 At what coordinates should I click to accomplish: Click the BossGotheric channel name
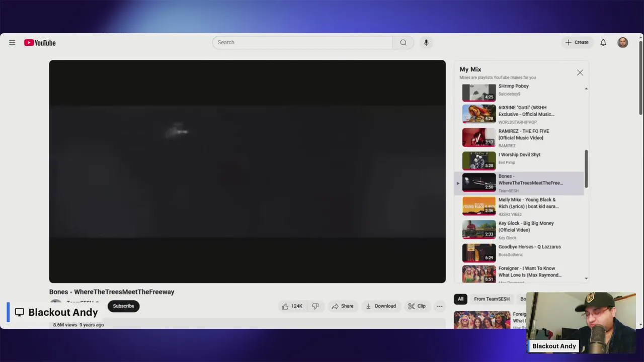tap(511, 255)
